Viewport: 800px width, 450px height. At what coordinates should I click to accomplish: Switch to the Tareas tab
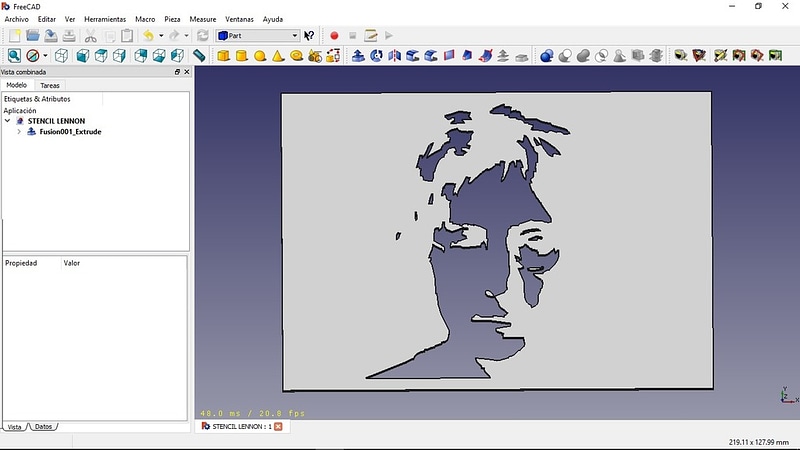pyautogui.click(x=50, y=85)
